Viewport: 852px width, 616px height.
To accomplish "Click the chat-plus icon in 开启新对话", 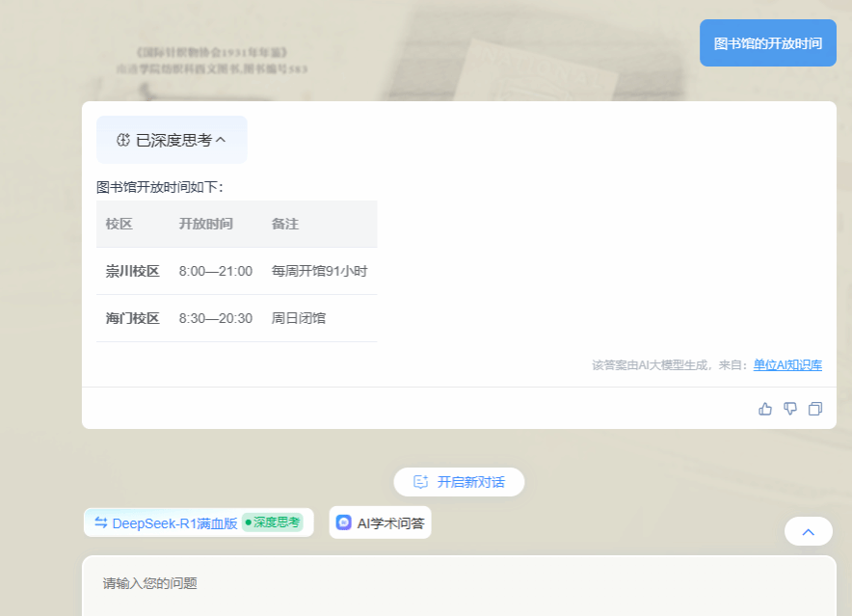I will [420, 482].
